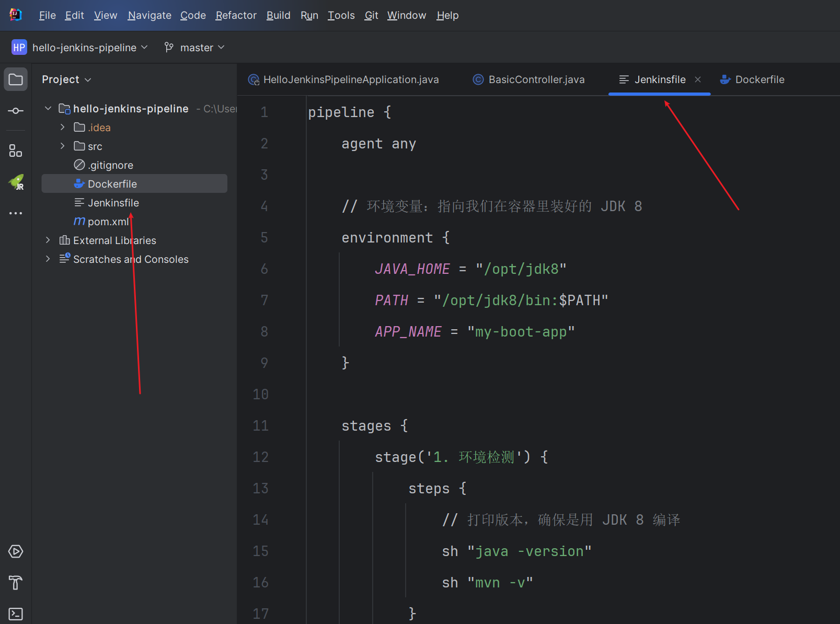
Task: Switch to BasicController.java tab
Action: click(x=529, y=79)
